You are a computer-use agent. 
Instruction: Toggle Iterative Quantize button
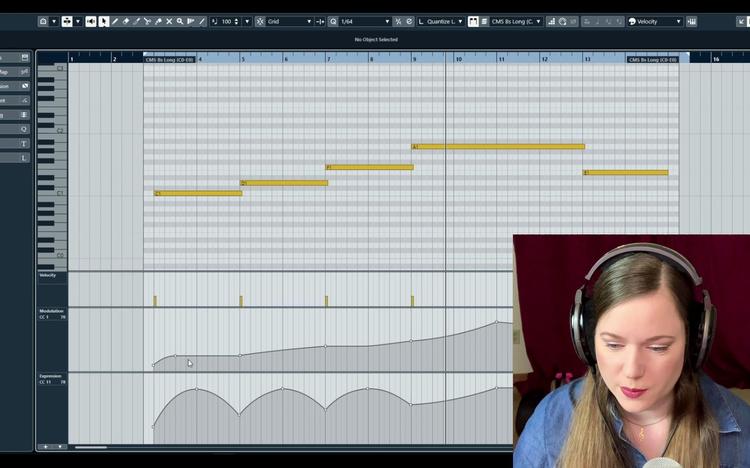point(398,22)
